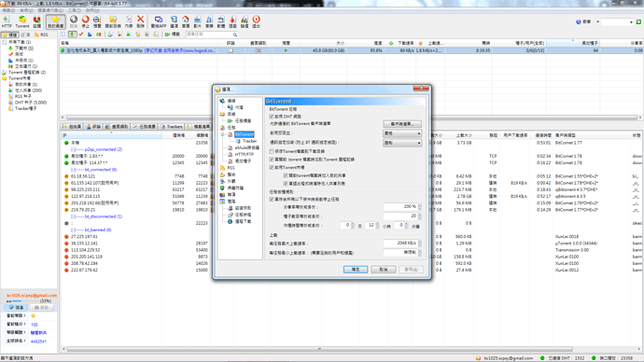Click the games channel toolbar icon
Viewport: 644px width, 362px height.
pos(232,21)
